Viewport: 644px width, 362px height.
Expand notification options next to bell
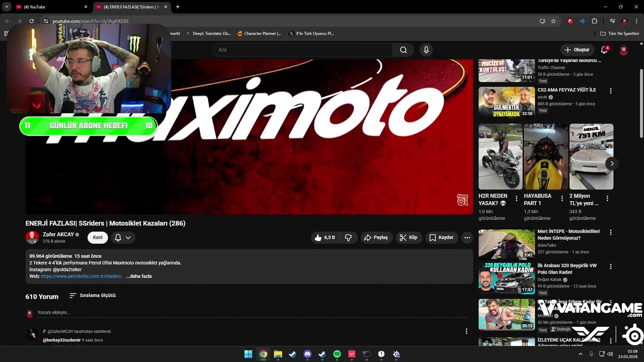click(x=128, y=238)
